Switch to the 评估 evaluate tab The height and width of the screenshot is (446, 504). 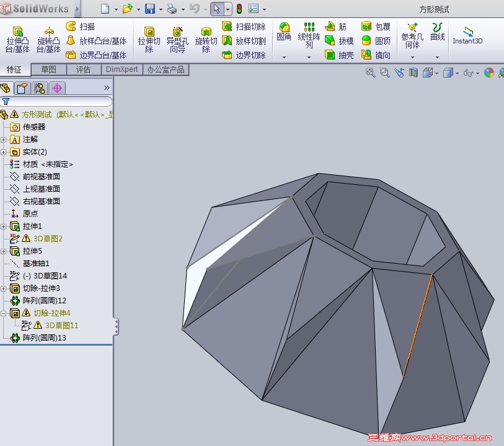pyautogui.click(x=83, y=69)
